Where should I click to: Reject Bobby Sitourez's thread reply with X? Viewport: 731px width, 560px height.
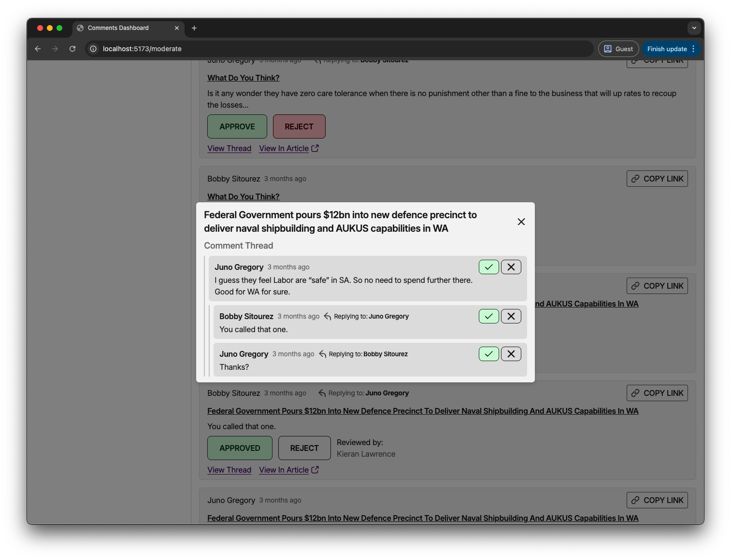point(511,316)
